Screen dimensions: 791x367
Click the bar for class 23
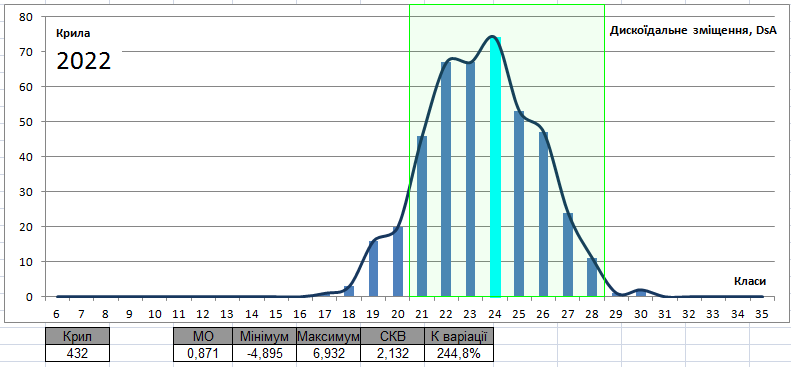(471, 179)
